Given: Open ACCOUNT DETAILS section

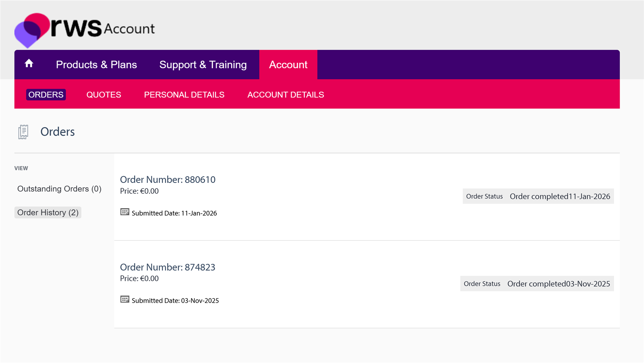Looking at the screenshot, I should (285, 95).
